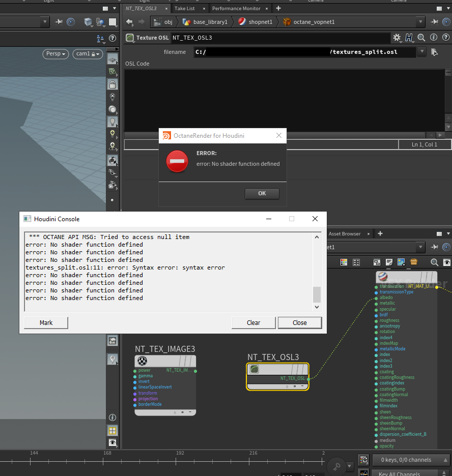Image resolution: width=452 pixels, height=476 pixels.
Task: Find node with network magnifier
Action: (x=434, y=262)
